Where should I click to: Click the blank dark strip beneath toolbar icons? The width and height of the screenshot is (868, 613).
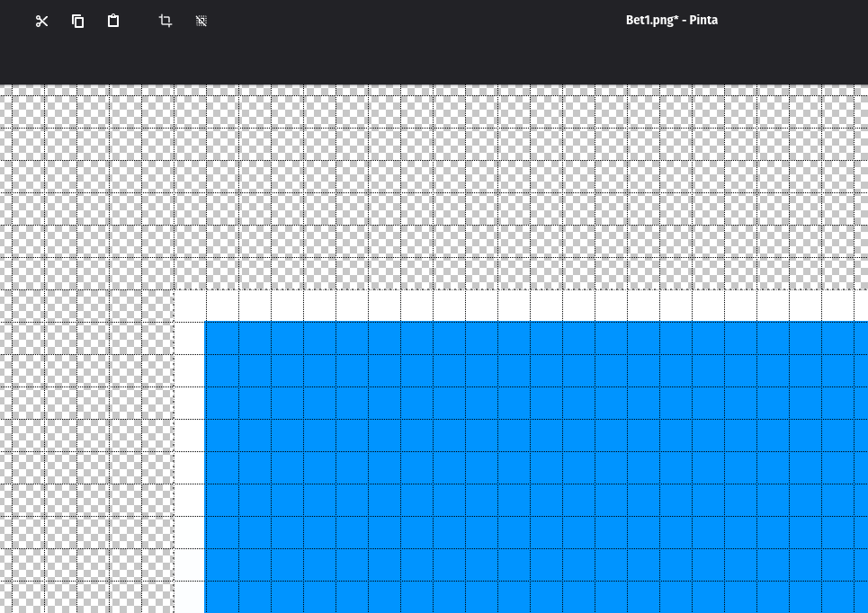(270, 63)
